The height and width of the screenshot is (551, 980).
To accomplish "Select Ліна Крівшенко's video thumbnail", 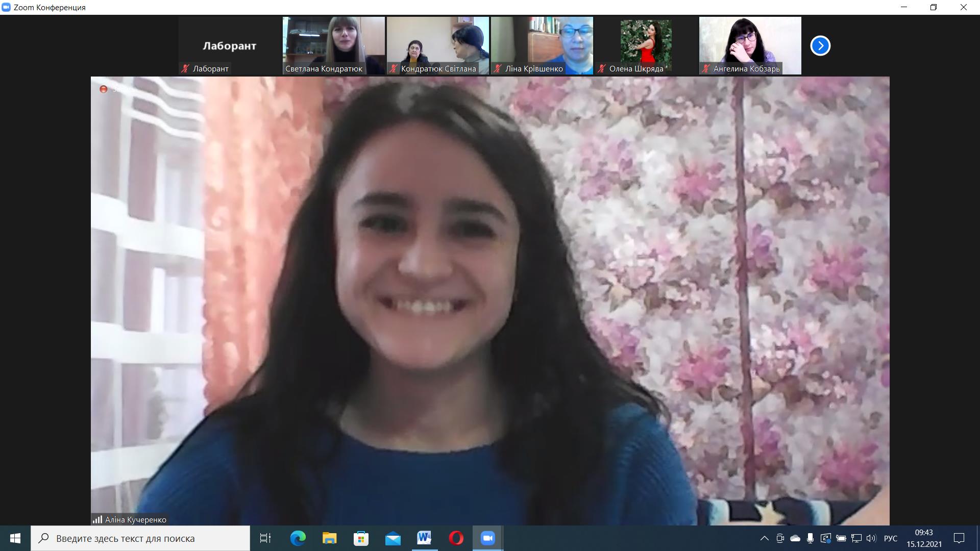I will pyautogui.click(x=542, y=46).
